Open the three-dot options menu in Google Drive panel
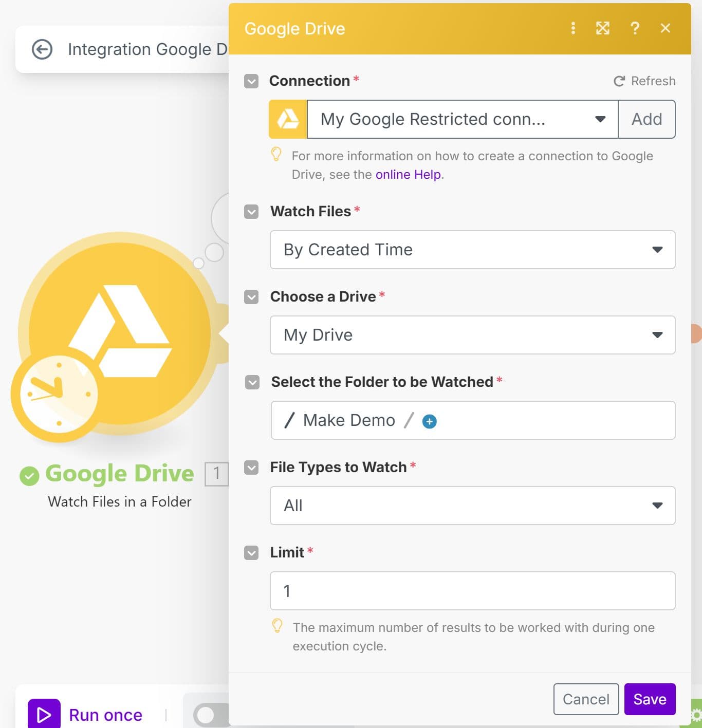 tap(573, 28)
